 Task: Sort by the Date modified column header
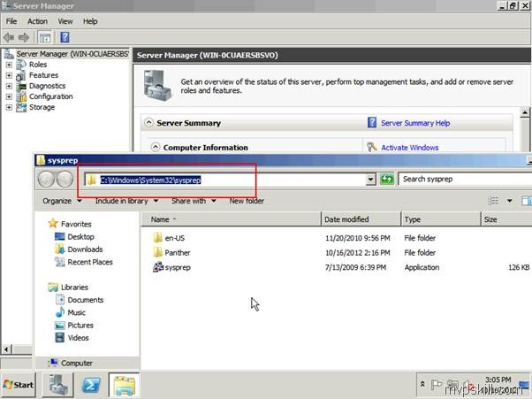(x=361, y=219)
